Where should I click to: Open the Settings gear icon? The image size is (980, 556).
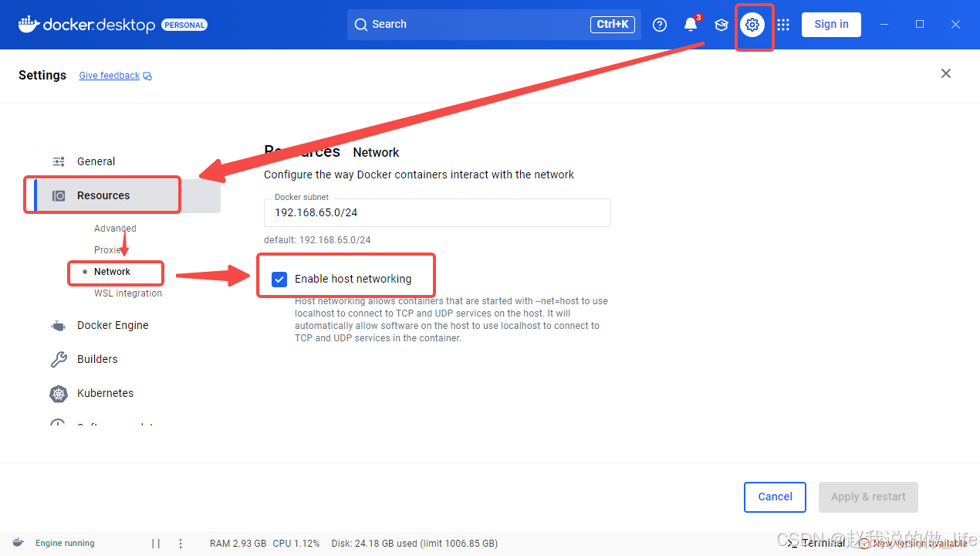[x=752, y=25]
